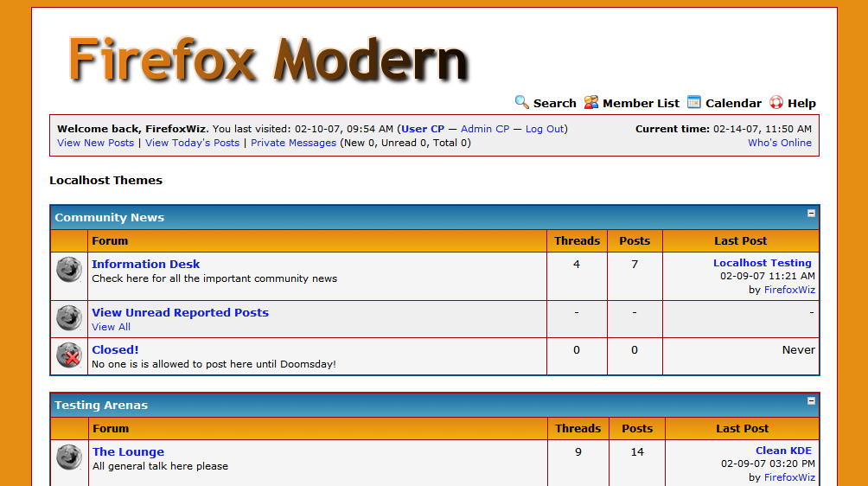
Task: Click the Information Desk forum status icon
Action: pyautogui.click(x=69, y=270)
